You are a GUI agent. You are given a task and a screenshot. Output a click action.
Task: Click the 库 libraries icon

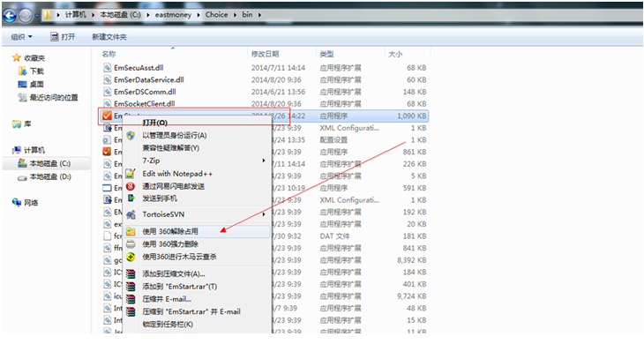17,123
